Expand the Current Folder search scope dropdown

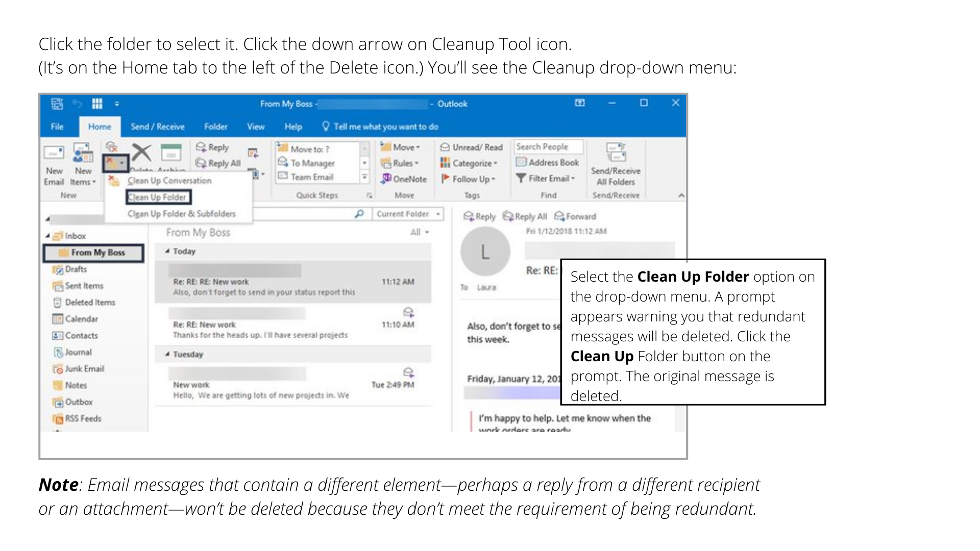[438, 214]
